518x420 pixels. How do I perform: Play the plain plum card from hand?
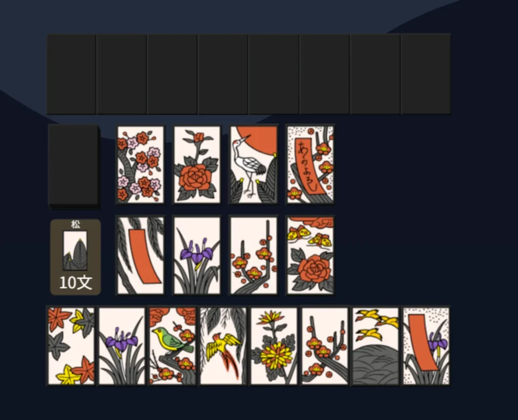point(325,346)
